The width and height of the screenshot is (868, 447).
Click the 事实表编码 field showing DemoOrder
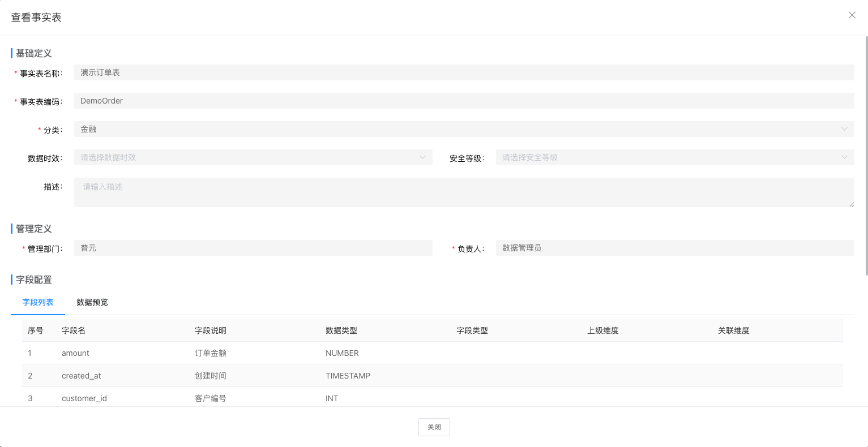[x=463, y=101]
